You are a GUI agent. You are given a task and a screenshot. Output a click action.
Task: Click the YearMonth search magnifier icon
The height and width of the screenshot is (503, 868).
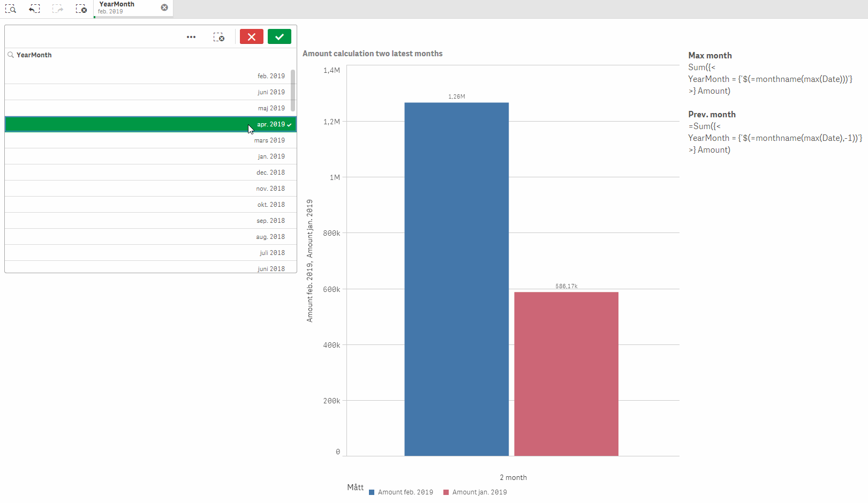click(x=11, y=55)
